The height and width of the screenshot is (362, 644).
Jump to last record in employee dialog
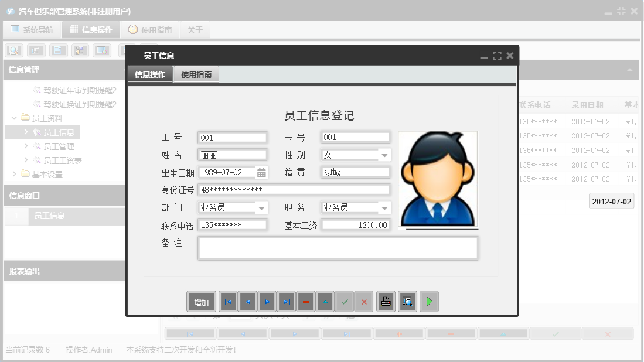tap(287, 302)
